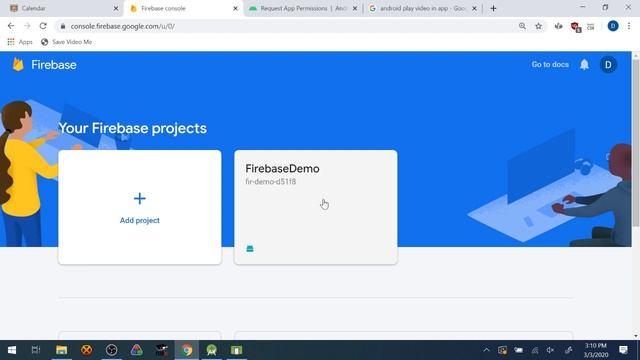This screenshot has height=360, width=640.
Task: Click the fir-demo-d51f8 project ID text
Action: (271, 182)
